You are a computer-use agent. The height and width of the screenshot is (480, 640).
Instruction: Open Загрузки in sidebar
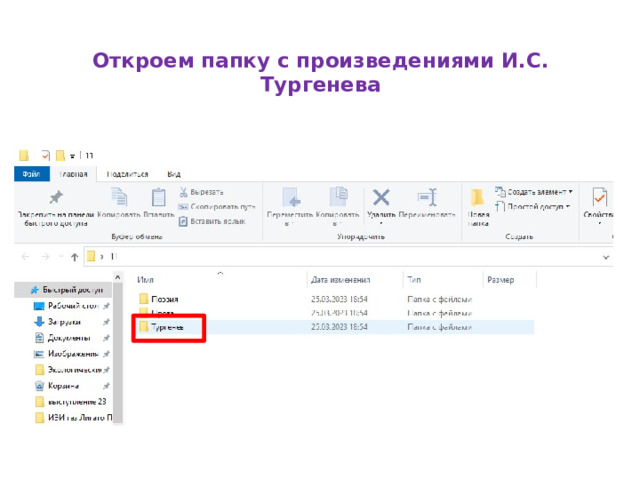tap(58, 322)
